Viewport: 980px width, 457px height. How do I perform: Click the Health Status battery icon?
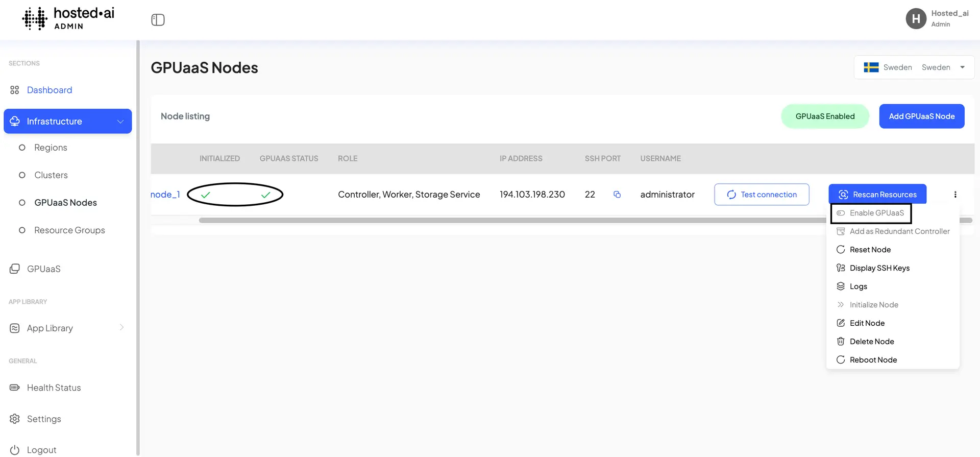(x=14, y=388)
